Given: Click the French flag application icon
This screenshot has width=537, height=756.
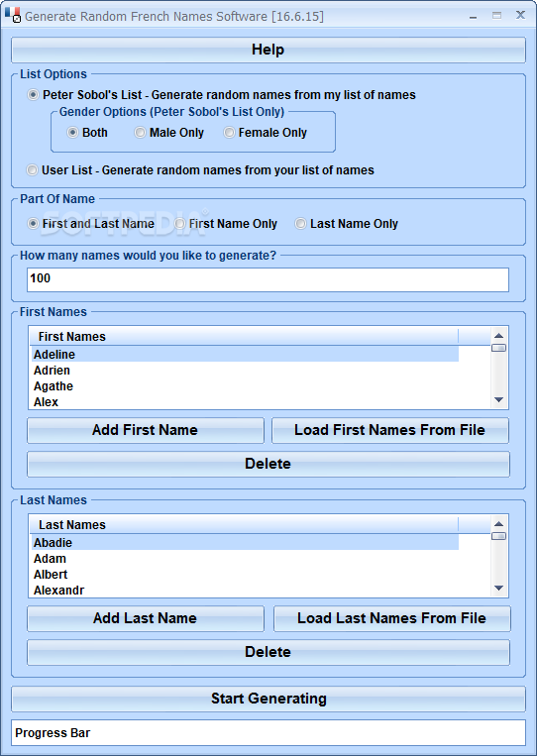Looking at the screenshot, I should 13,15.
